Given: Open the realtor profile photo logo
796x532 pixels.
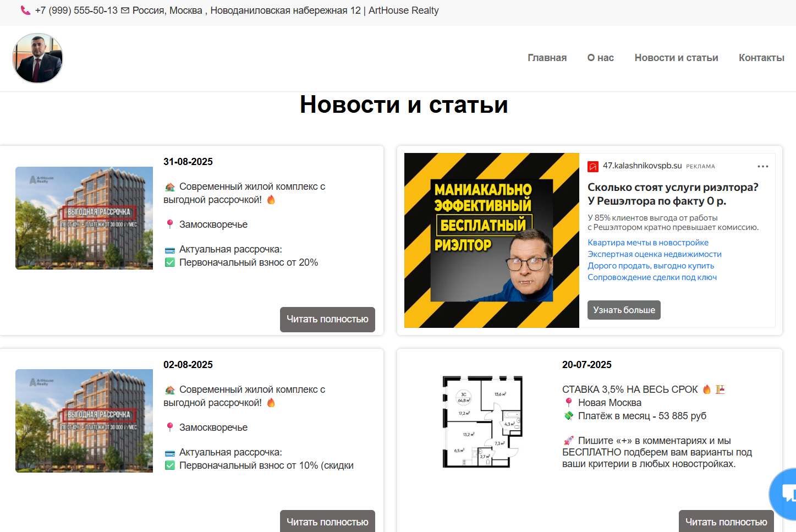Looking at the screenshot, I should [37, 58].
